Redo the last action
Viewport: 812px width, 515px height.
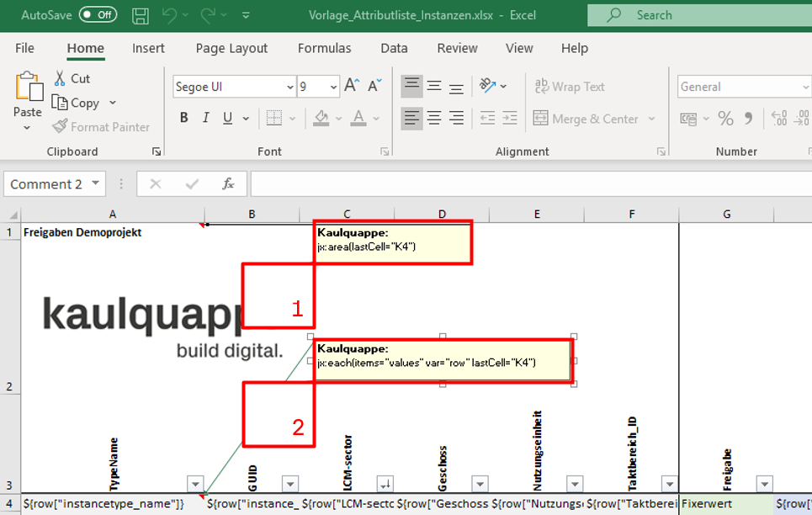pos(208,15)
